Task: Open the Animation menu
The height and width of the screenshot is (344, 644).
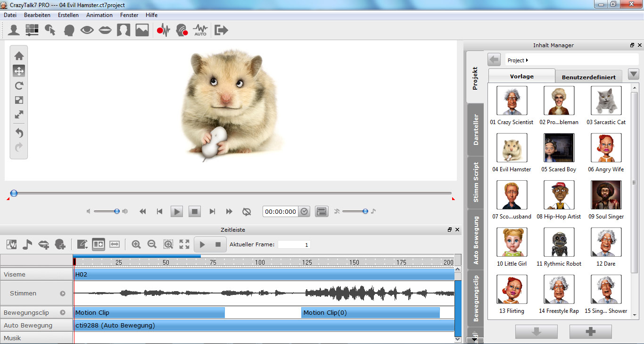Action: [99, 15]
